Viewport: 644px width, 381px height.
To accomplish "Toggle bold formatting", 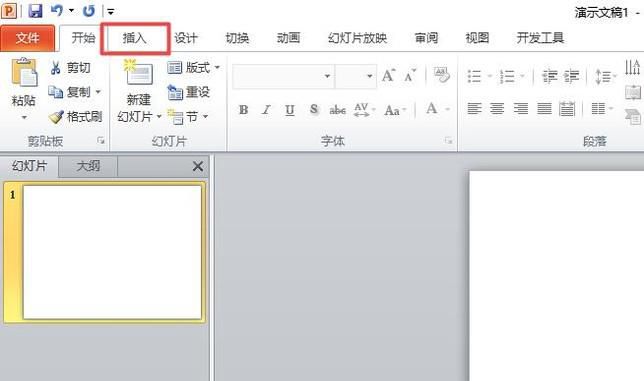I will [244, 110].
